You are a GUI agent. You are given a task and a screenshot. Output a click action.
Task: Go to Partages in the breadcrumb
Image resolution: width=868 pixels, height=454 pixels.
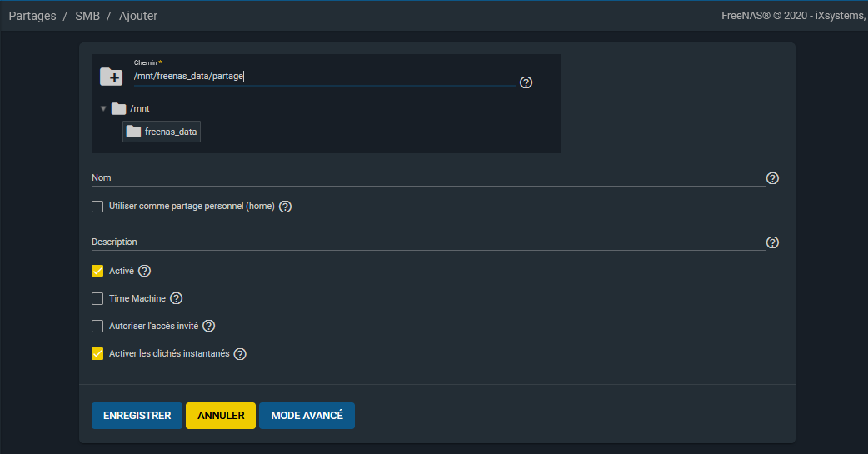[x=32, y=16]
